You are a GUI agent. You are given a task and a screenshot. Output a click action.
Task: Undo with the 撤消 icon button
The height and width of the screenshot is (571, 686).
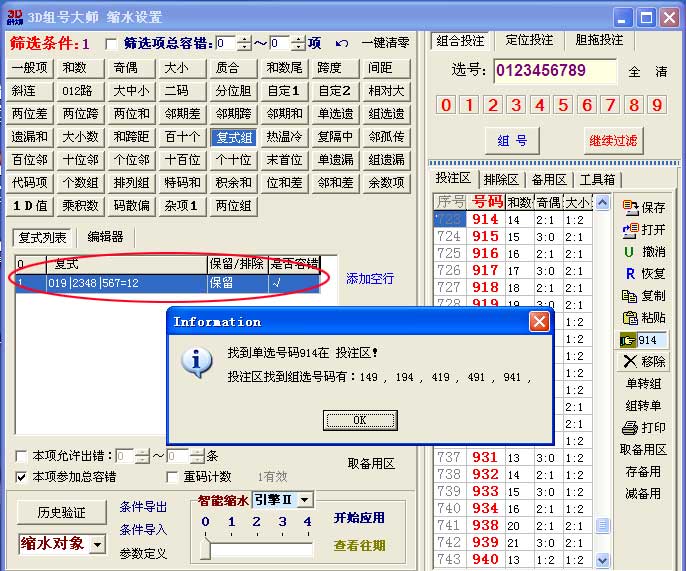coord(644,252)
